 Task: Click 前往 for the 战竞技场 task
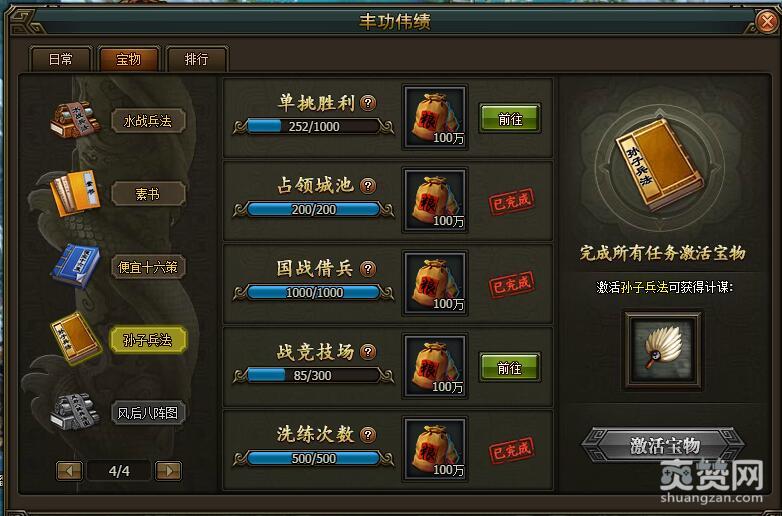click(x=510, y=368)
